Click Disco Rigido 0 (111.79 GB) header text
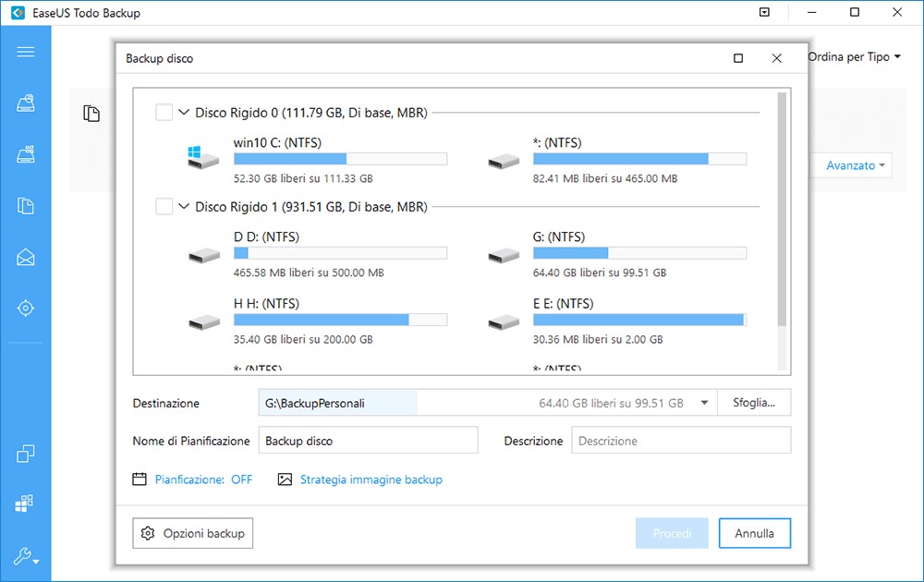This screenshot has height=582, width=924. pos(311,112)
